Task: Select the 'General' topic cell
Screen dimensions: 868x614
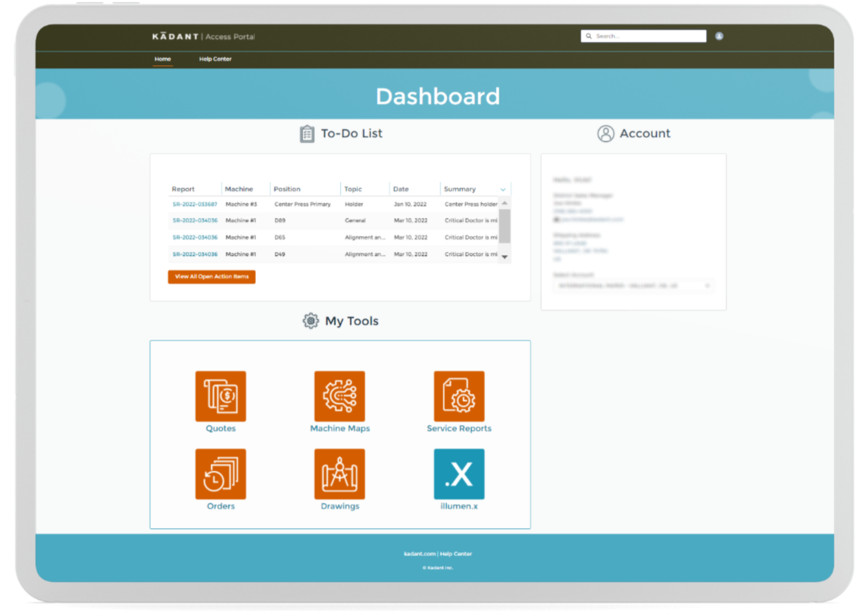Action: coord(355,220)
